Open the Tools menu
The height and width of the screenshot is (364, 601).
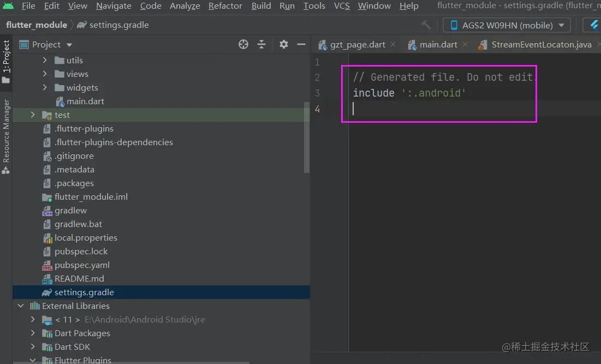pos(314,6)
